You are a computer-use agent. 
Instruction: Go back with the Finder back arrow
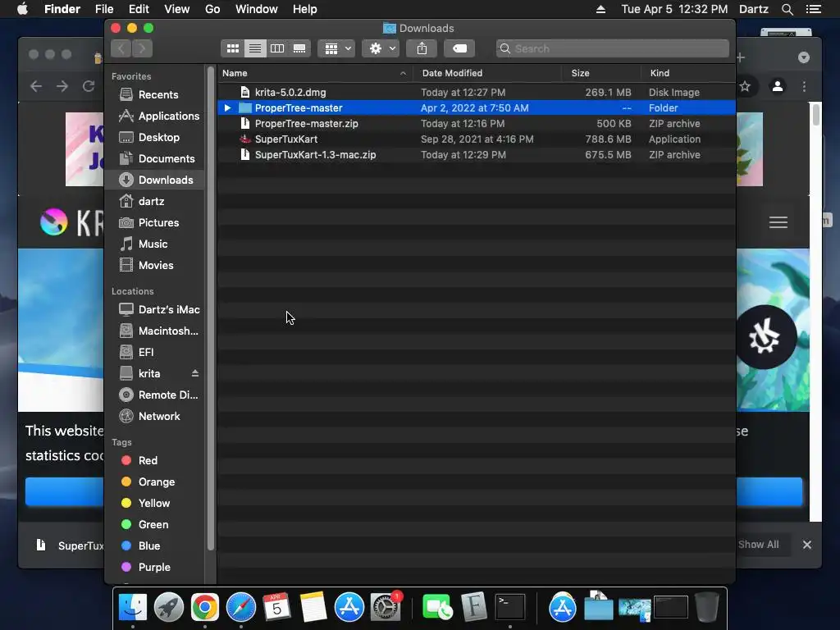121,48
